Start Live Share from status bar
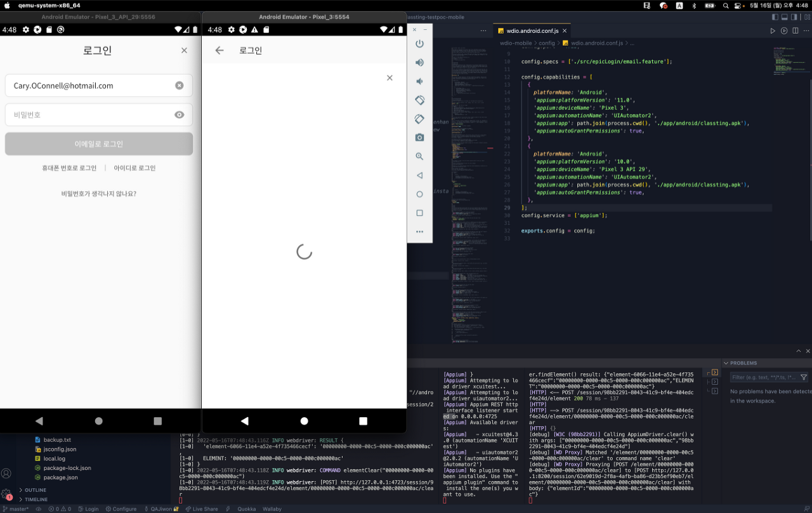Image resolution: width=812 pixels, height=513 pixels. coord(202,509)
